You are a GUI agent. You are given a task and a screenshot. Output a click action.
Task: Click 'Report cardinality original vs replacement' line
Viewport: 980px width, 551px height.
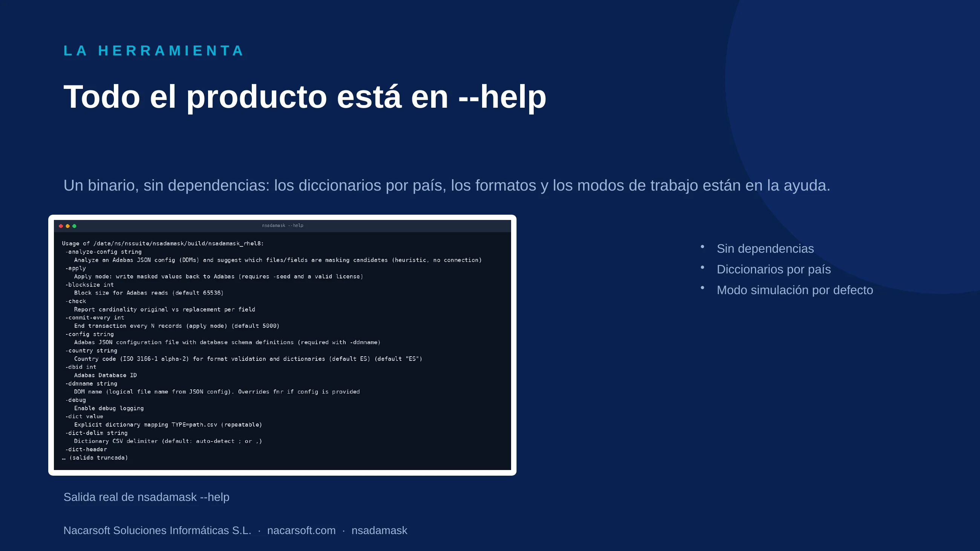[165, 310]
